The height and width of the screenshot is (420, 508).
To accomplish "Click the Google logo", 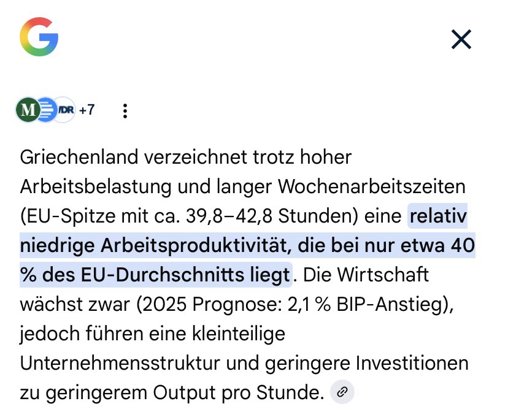I will tap(39, 36).
